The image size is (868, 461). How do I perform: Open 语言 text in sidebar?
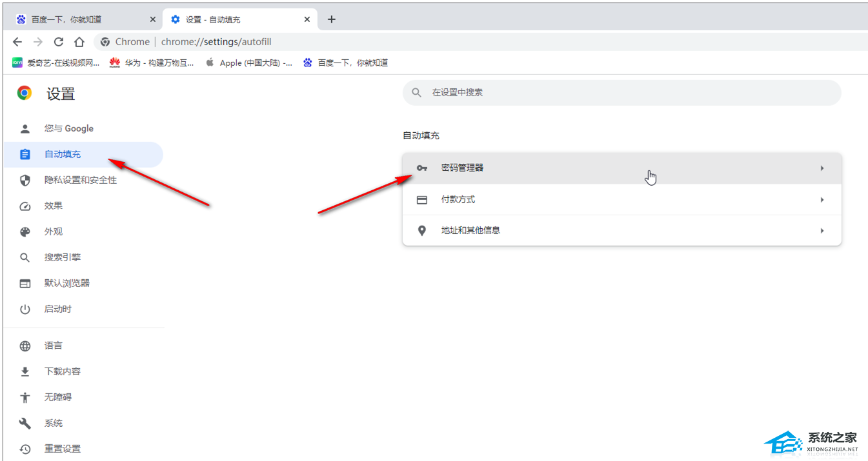pos(54,346)
